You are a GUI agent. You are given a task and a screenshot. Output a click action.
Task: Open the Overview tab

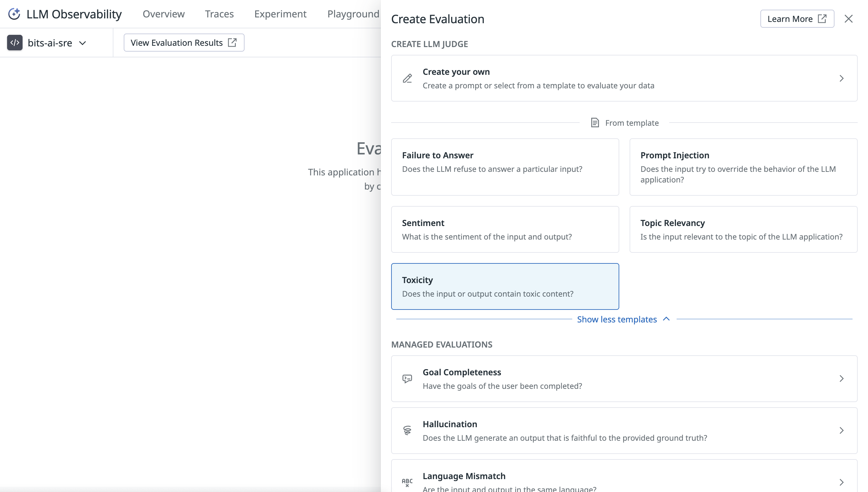[x=163, y=14]
